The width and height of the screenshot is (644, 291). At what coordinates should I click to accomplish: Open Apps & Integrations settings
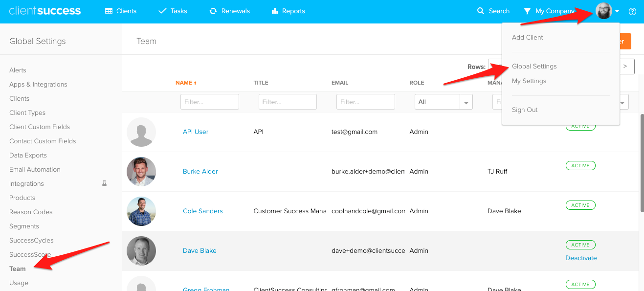click(38, 84)
